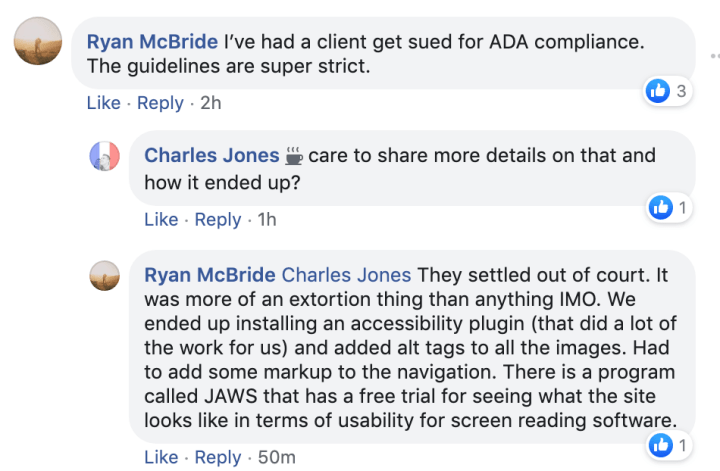Click the like reaction icon on Charles Jones's reply
The image size is (720, 471).
tap(661, 208)
